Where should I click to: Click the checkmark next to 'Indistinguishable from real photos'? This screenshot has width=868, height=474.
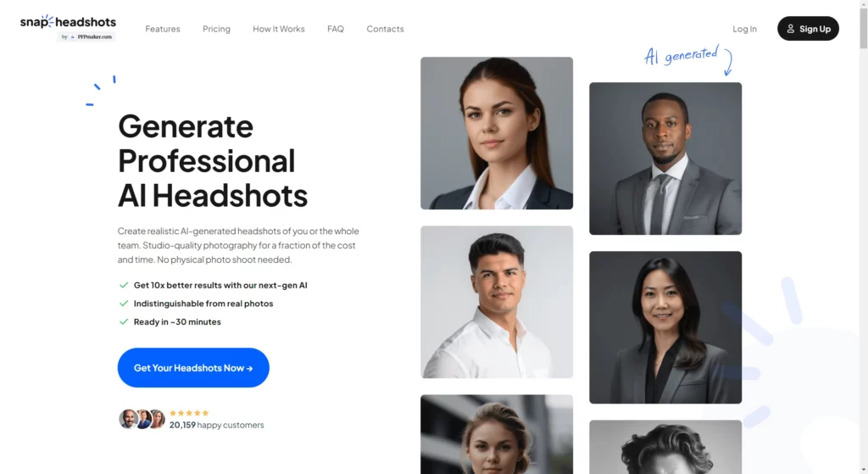click(x=124, y=304)
